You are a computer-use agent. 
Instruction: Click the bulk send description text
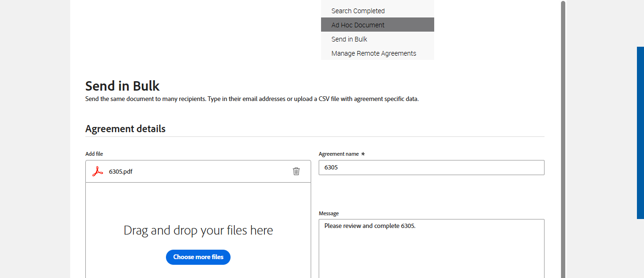[252, 99]
